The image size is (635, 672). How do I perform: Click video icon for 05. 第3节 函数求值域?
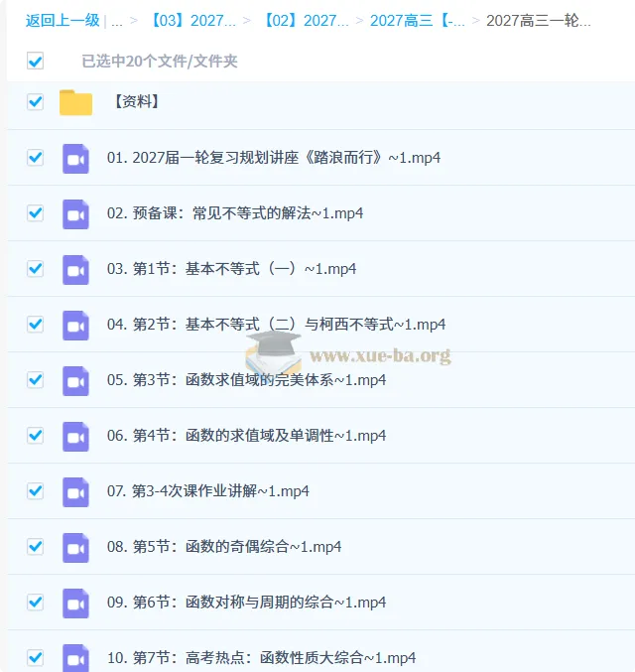(x=75, y=381)
